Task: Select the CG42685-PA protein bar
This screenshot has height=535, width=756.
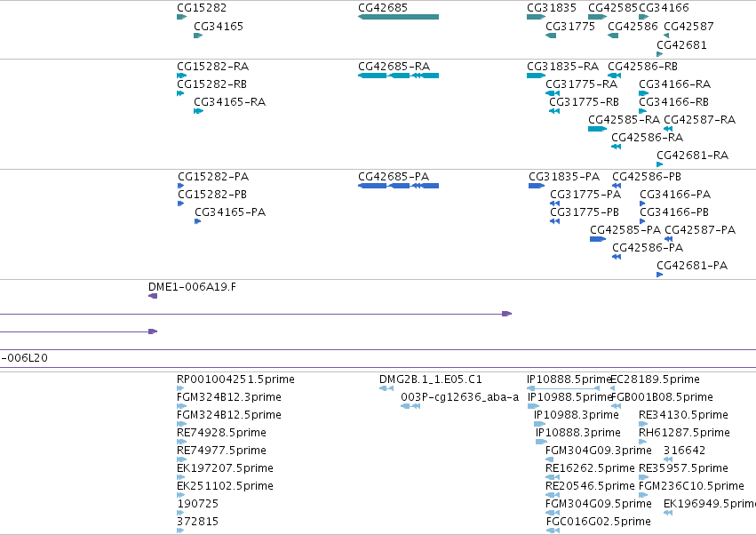Action: pyautogui.click(x=398, y=186)
